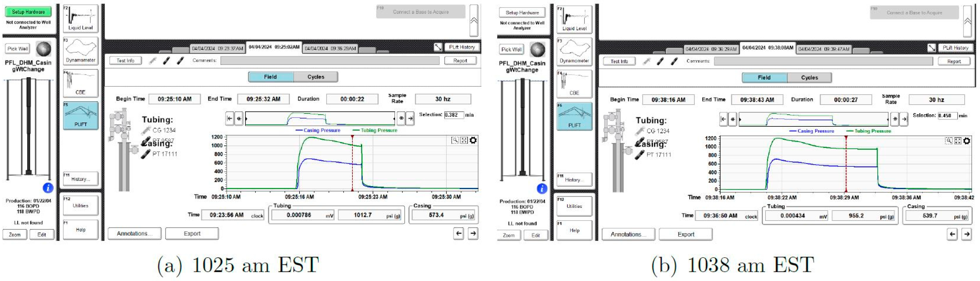Click Edit button in screenshot (a)
This screenshot has width=980, height=281.
[x=42, y=235]
